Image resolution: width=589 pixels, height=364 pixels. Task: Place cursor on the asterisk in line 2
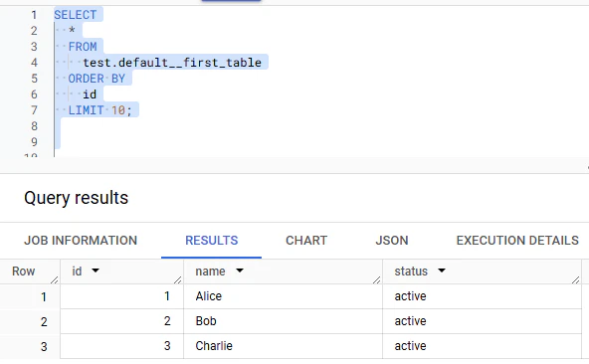(x=72, y=30)
